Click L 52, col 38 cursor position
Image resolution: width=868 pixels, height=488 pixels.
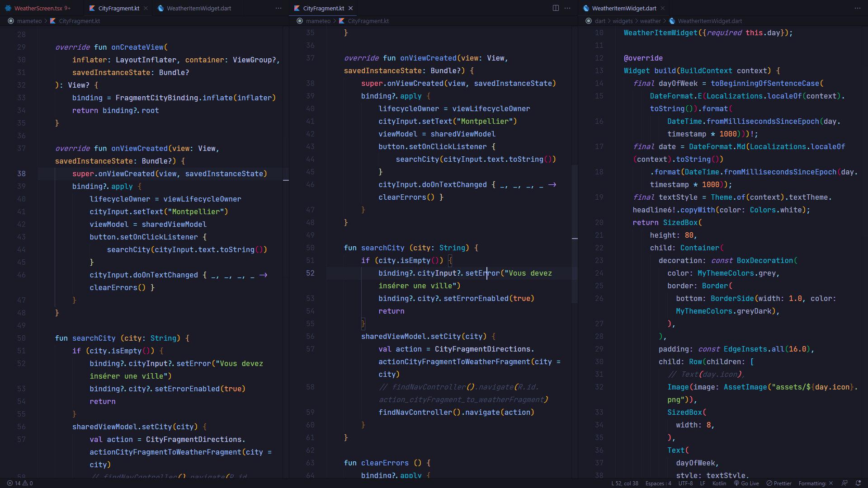click(625, 483)
